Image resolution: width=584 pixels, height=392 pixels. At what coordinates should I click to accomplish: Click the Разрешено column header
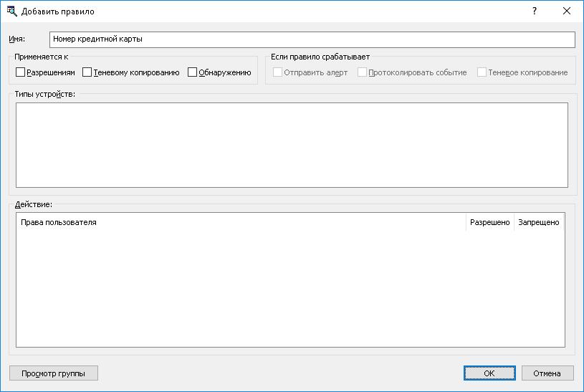point(489,223)
